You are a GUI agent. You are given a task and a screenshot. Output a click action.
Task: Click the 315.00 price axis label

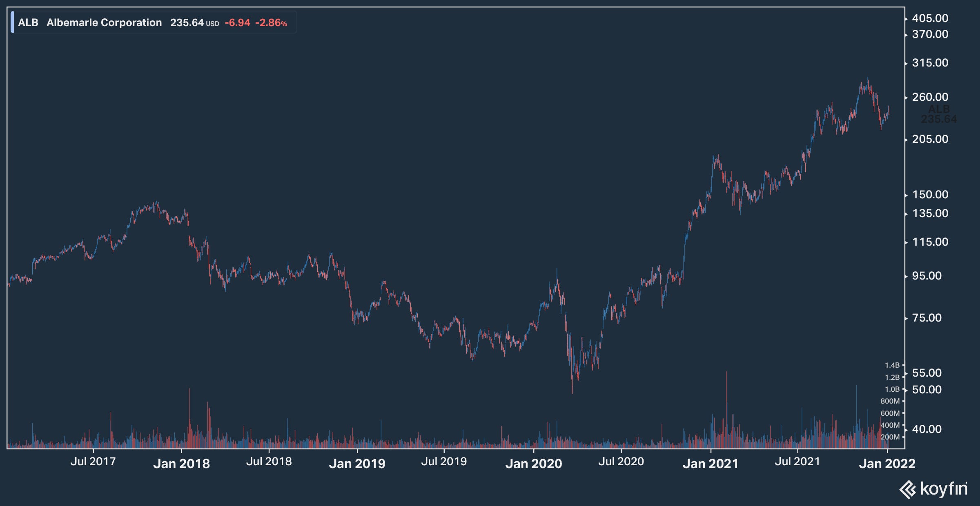click(x=930, y=63)
